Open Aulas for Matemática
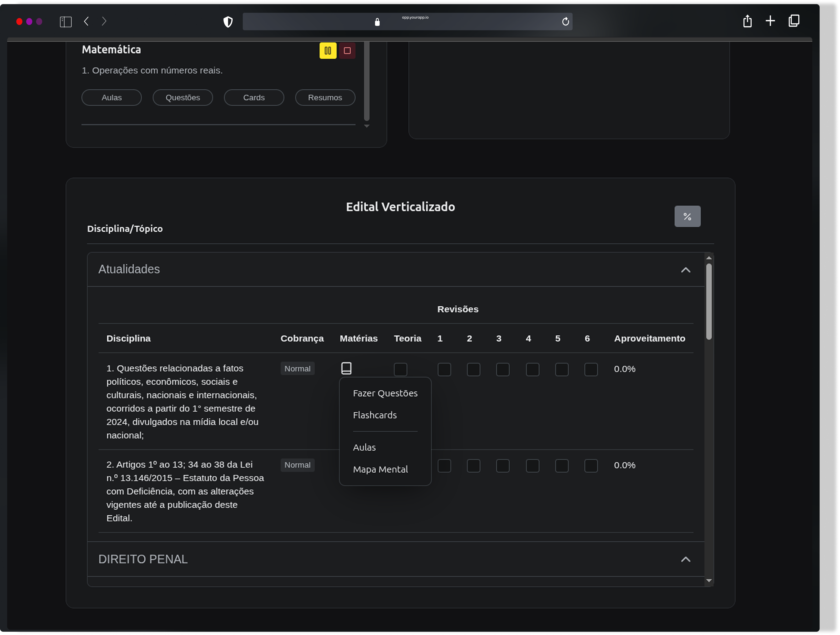 (x=112, y=98)
